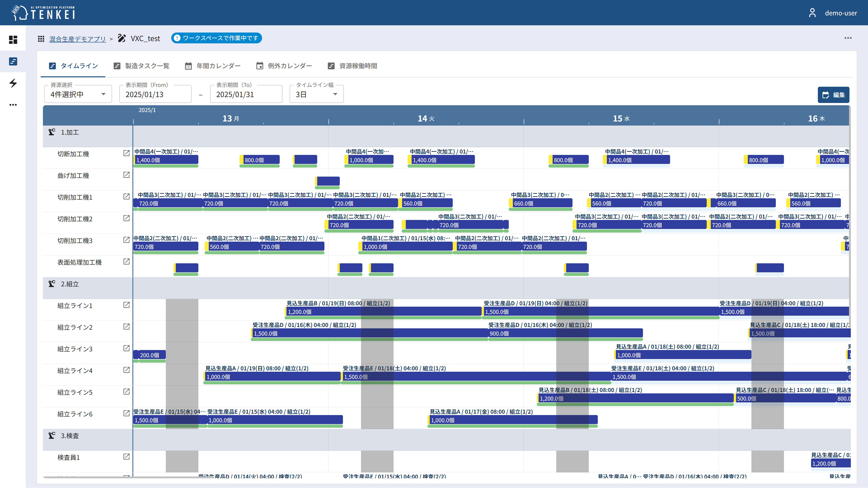This screenshot has width=868, height=488.
Task: Follow the 混合生産デモアプリ breadcrumb link
Action: coord(77,39)
